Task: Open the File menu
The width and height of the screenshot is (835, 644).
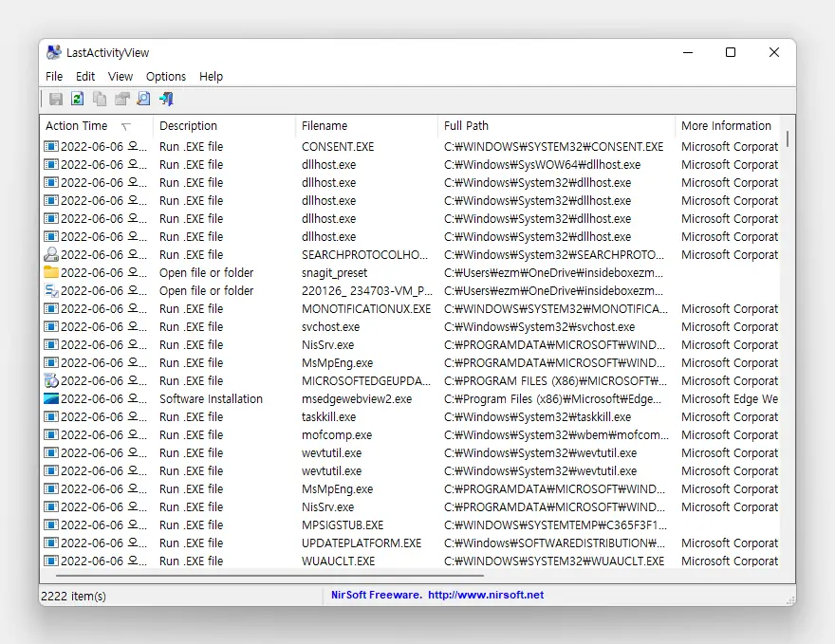Action: click(54, 77)
